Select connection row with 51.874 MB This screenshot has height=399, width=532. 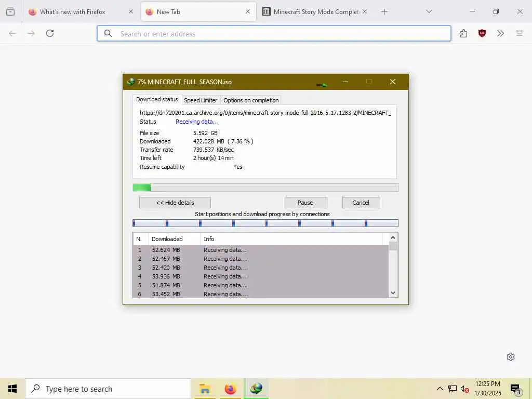click(x=261, y=285)
